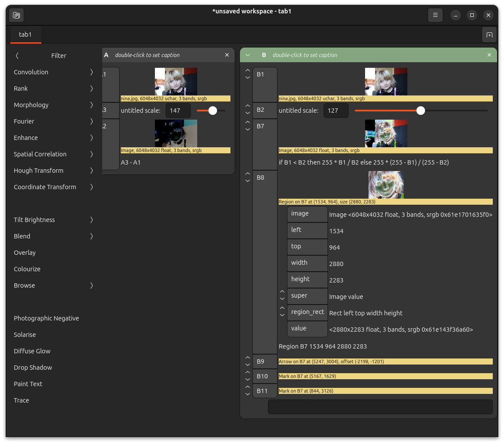Collapse the expanded row B8
The image size is (504, 444).
point(248,177)
